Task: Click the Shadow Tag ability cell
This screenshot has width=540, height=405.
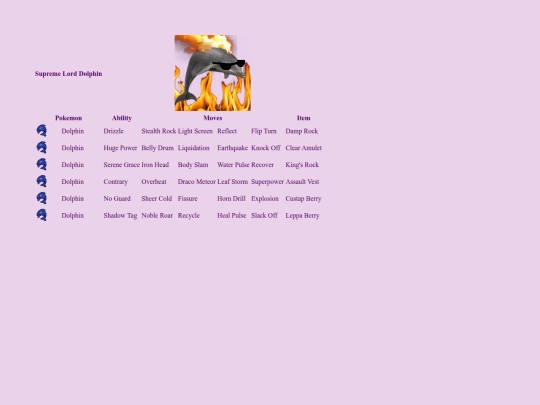Action: click(x=120, y=216)
